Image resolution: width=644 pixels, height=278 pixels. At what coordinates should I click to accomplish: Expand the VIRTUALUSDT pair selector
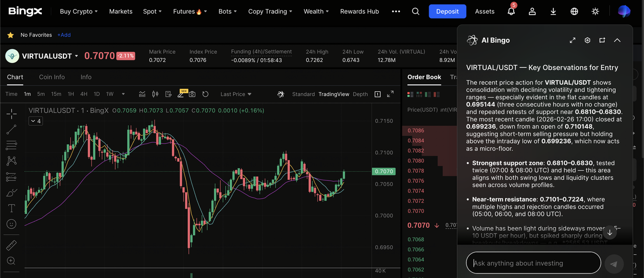[76, 56]
